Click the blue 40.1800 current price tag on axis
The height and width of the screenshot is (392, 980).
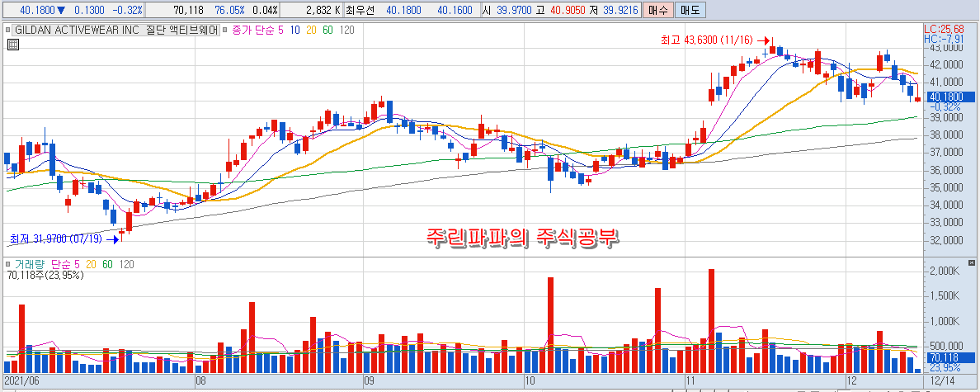pyautogui.click(x=949, y=97)
